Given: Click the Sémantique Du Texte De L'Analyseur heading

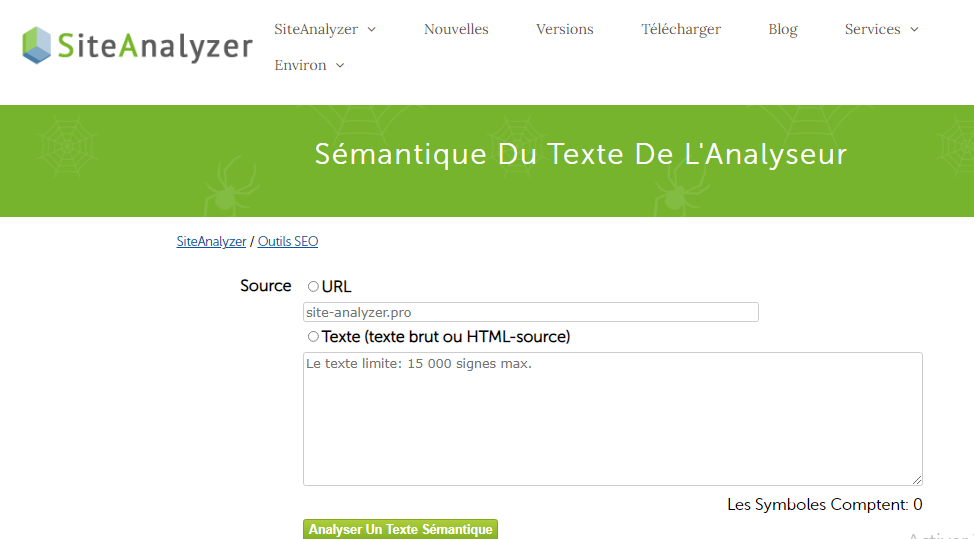Looking at the screenshot, I should tap(580, 154).
